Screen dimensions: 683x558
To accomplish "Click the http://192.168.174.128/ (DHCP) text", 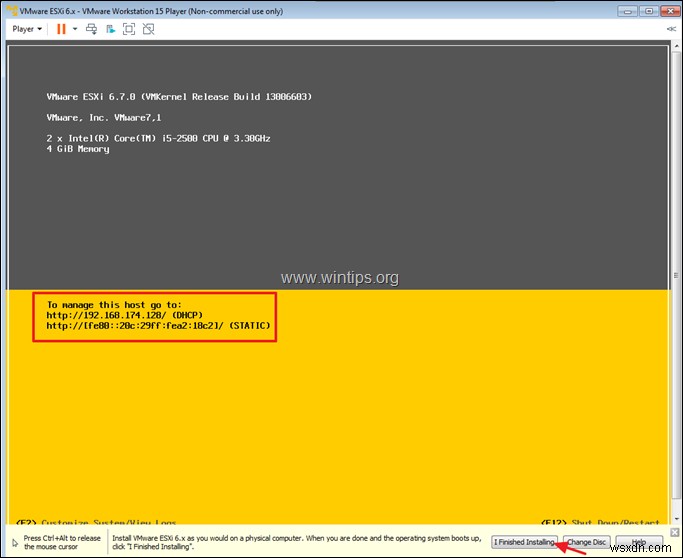I will (x=125, y=315).
